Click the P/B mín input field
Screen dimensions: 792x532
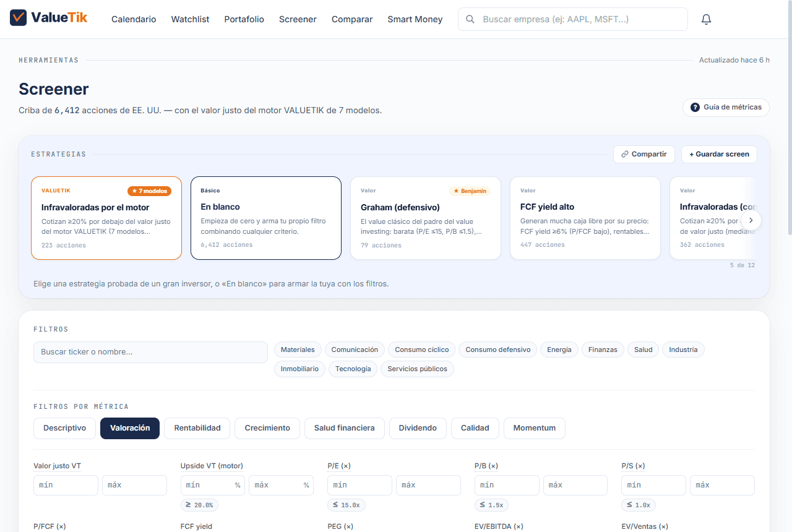pos(507,485)
